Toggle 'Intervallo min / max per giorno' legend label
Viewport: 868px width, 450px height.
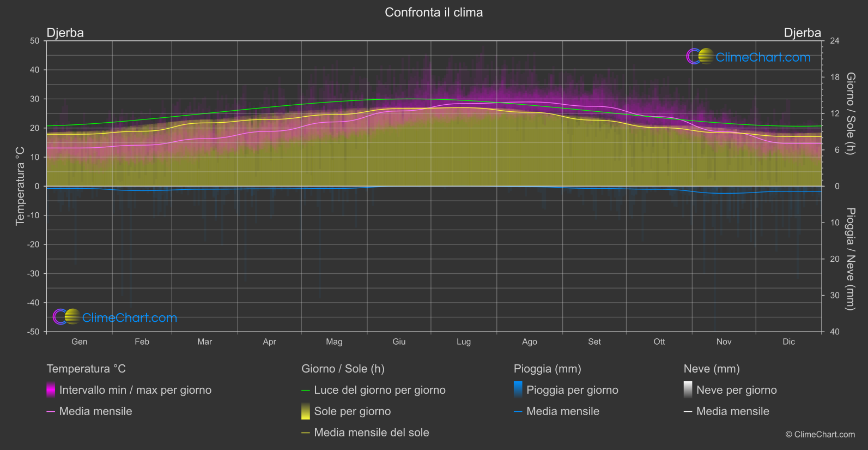click(x=135, y=390)
